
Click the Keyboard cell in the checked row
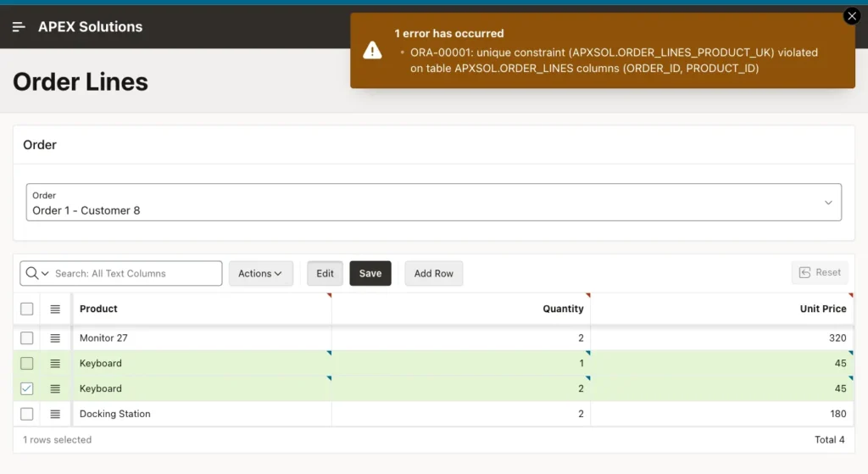pos(202,388)
